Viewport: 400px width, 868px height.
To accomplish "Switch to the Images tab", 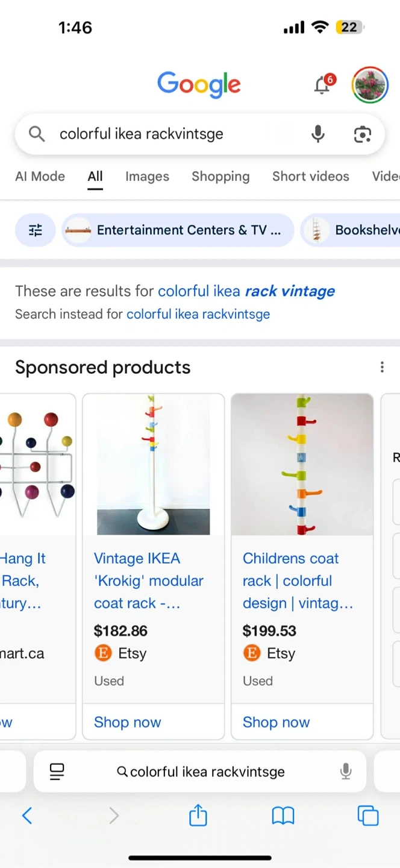I will [147, 177].
